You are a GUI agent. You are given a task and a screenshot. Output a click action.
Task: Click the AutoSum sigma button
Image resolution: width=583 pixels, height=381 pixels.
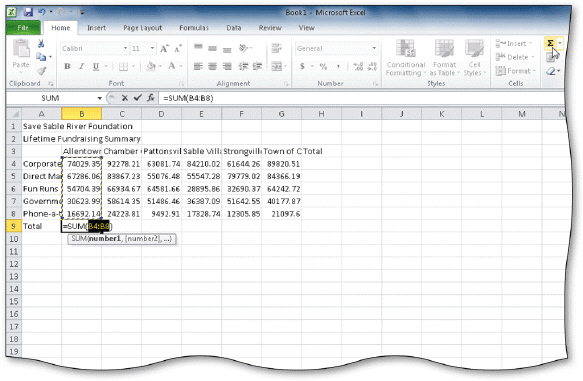[x=550, y=43]
